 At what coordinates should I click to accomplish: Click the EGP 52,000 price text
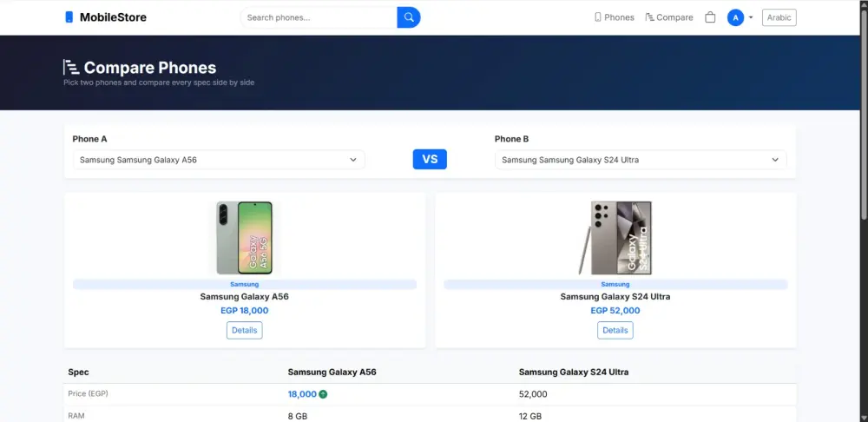click(x=615, y=311)
